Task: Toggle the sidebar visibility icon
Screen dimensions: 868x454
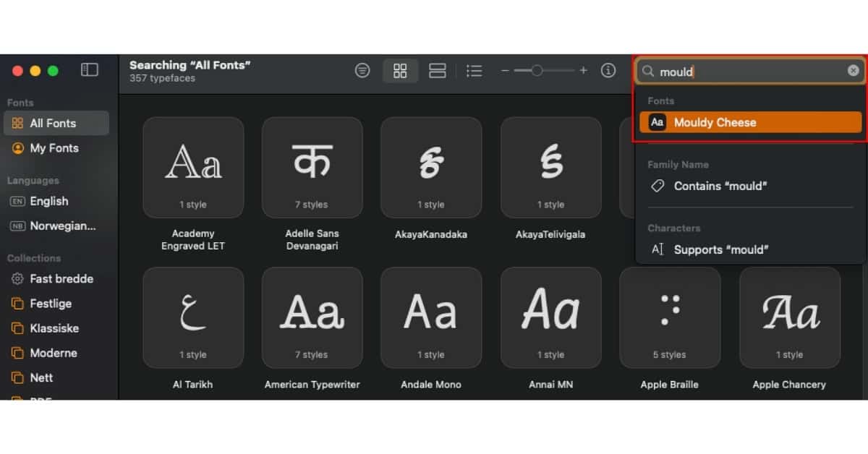Action: coord(89,69)
